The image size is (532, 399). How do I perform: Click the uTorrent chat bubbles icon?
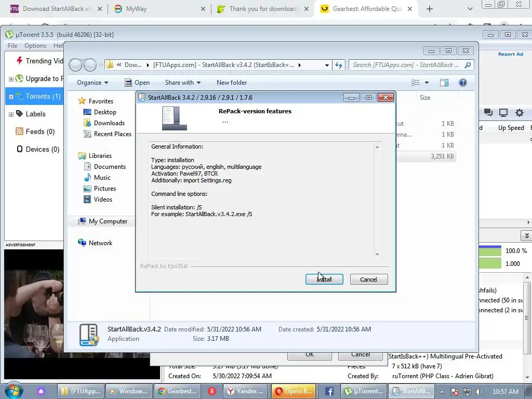point(488,113)
